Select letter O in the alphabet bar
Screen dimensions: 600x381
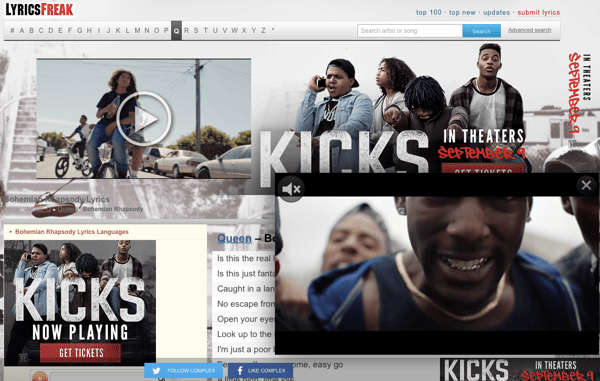(x=157, y=30)
